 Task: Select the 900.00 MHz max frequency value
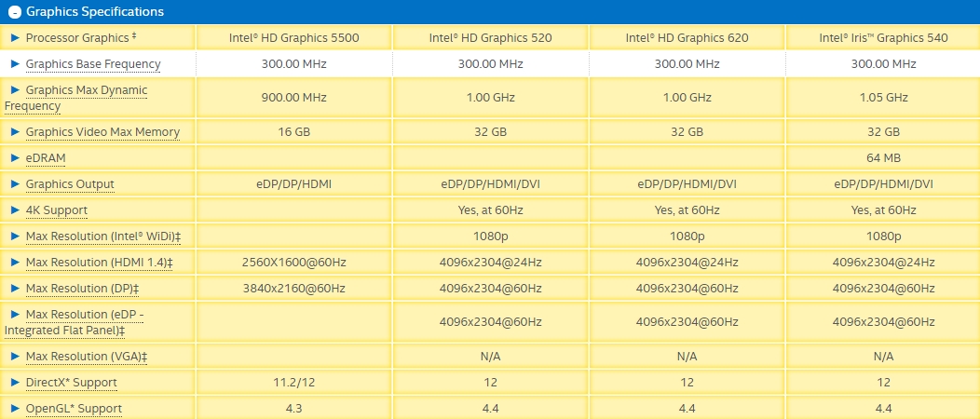(x=293, y=98)
